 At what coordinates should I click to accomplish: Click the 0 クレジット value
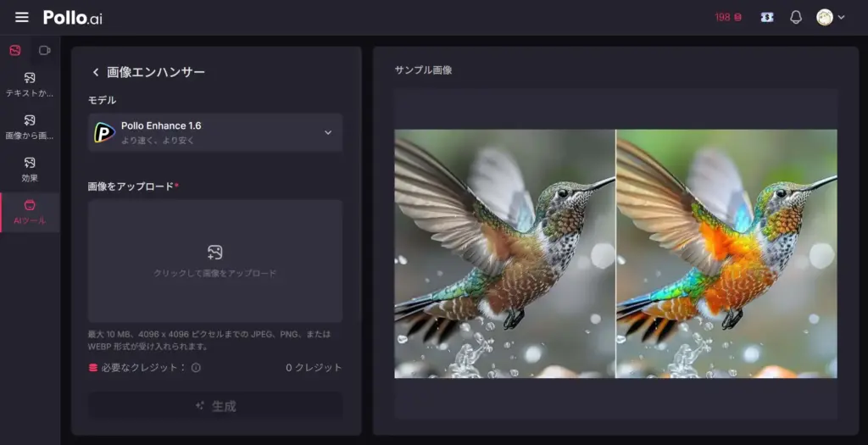314,368
